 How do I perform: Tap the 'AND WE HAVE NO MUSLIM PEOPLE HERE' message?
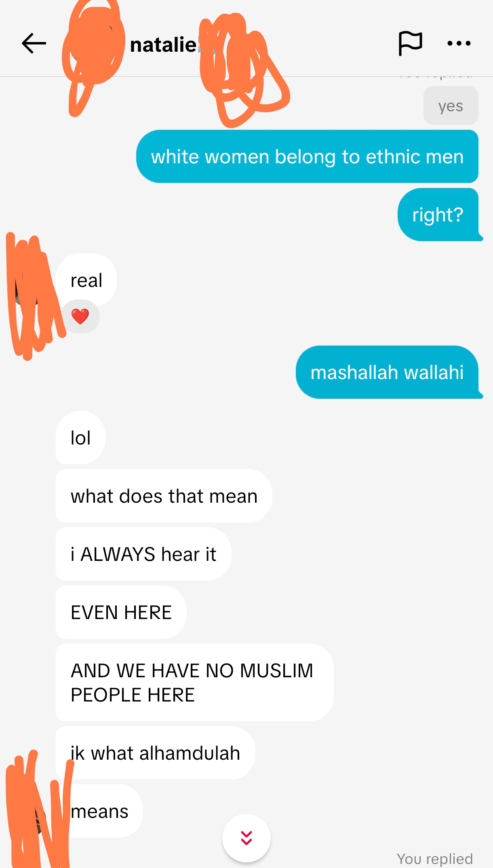[x=194, y=683]
